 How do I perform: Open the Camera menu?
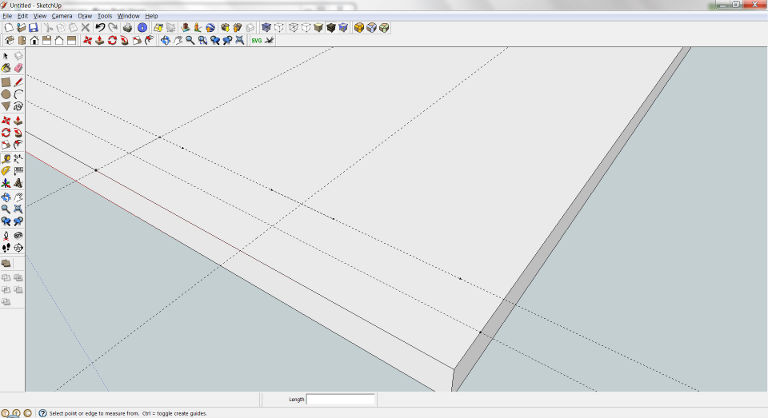coord(62,16)
